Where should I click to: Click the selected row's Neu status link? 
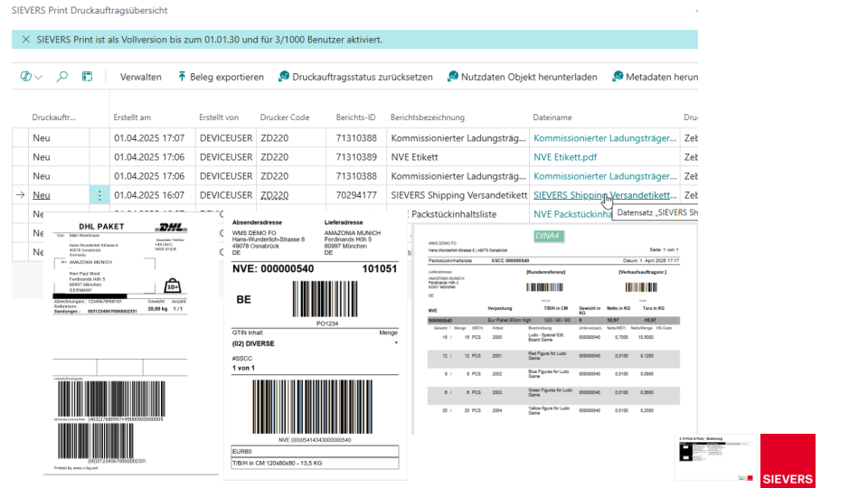pyautogui.click(x=42, y=195)
